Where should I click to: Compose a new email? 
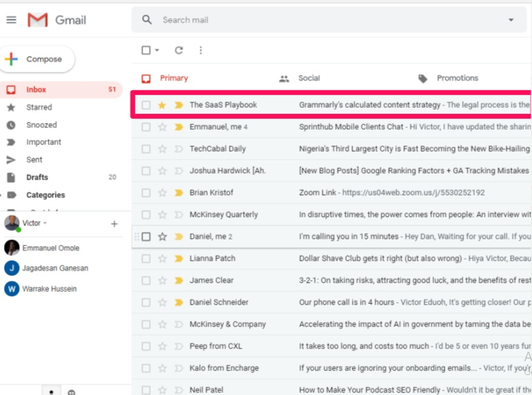37,59
